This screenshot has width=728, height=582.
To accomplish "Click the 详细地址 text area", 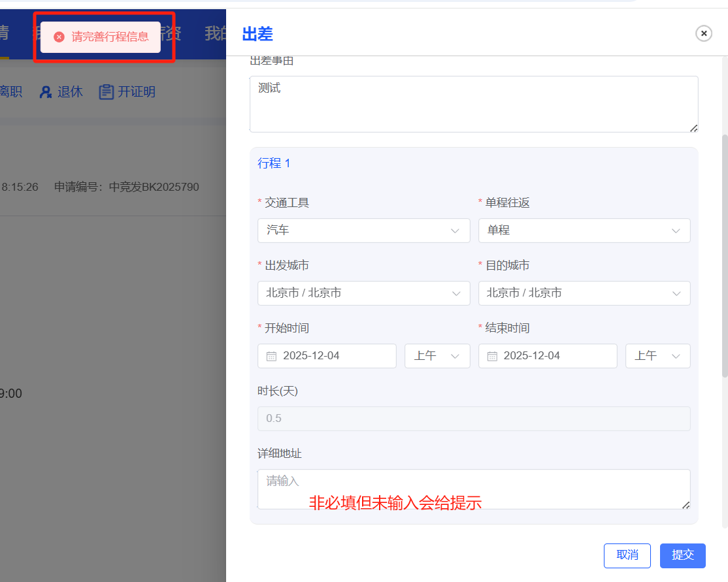I will coord(474,489).
